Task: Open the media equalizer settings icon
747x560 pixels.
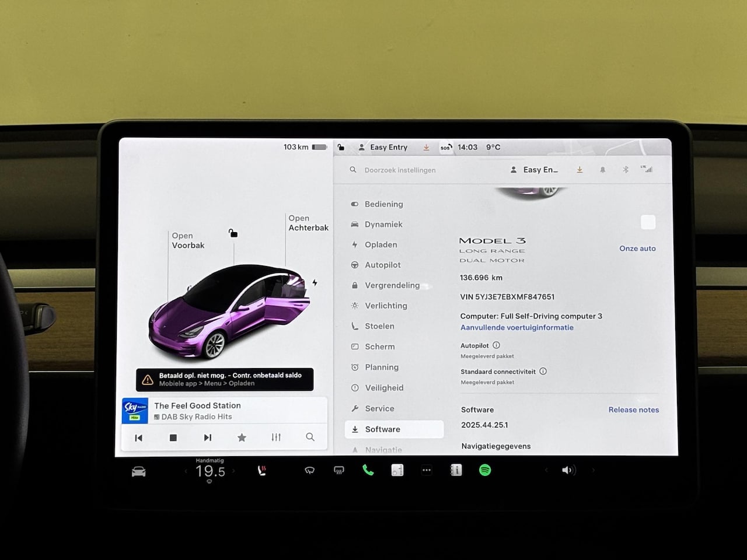Action: [276, 437]
